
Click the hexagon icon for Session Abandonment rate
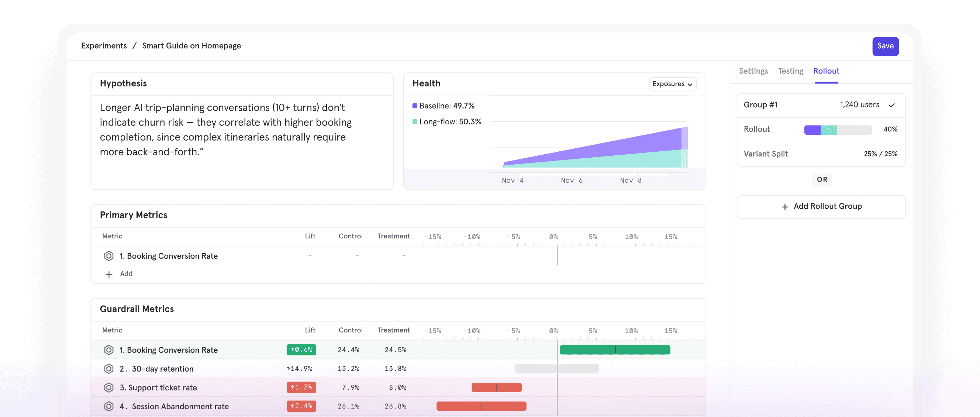tap(109, 406)
